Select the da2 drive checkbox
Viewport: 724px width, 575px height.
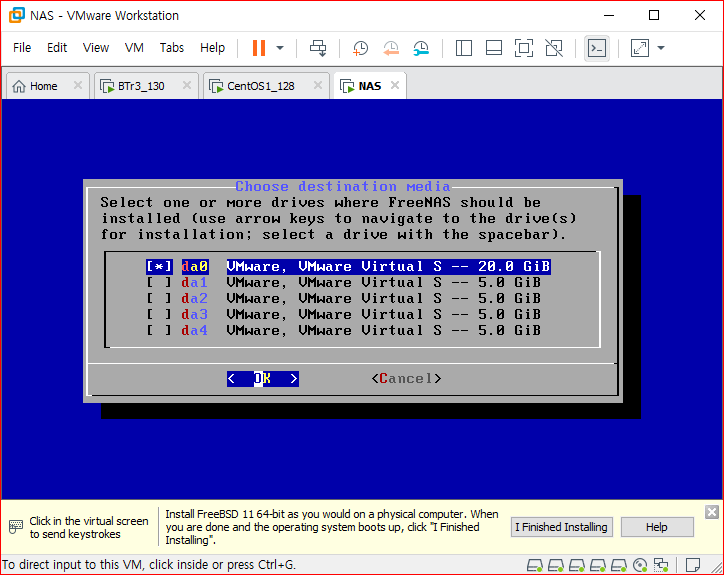pos(159,299)
